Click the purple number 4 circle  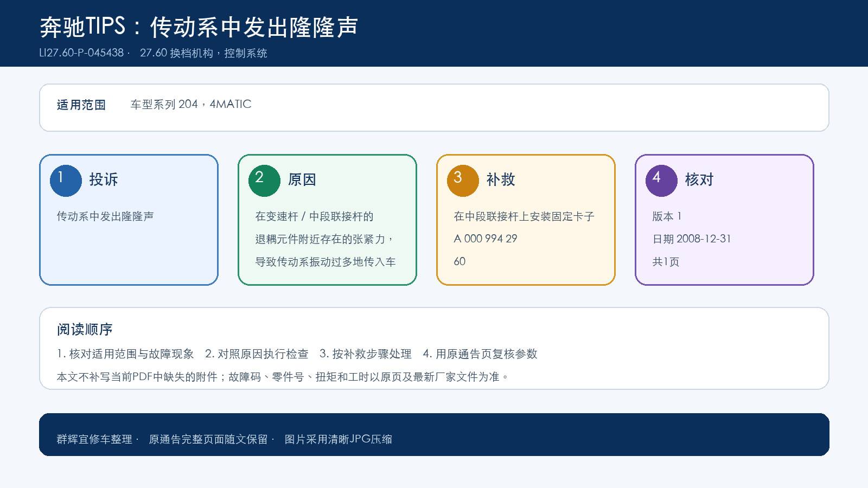[661, 181]
